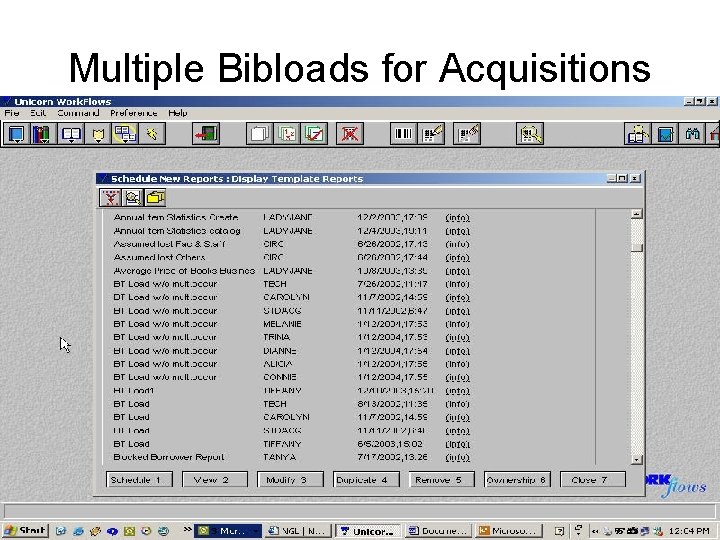
Task: Click the red arrow exit door icon
Action: pos(205,134)
